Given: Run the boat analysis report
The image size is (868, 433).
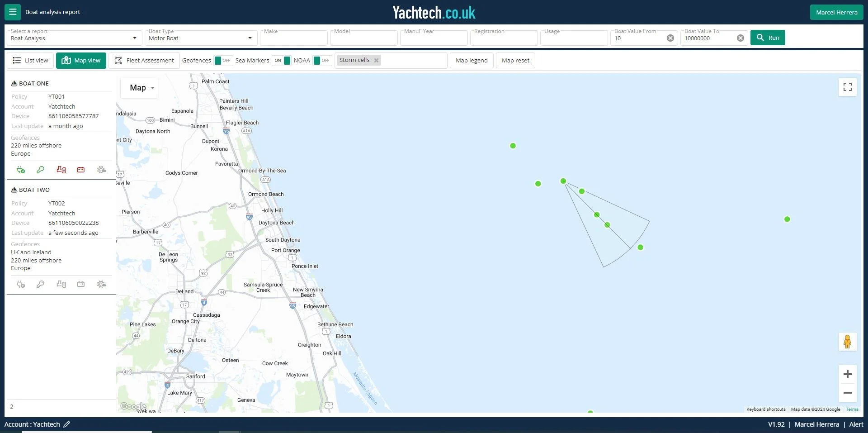Looking at the screenshot, I should point(768,38).
